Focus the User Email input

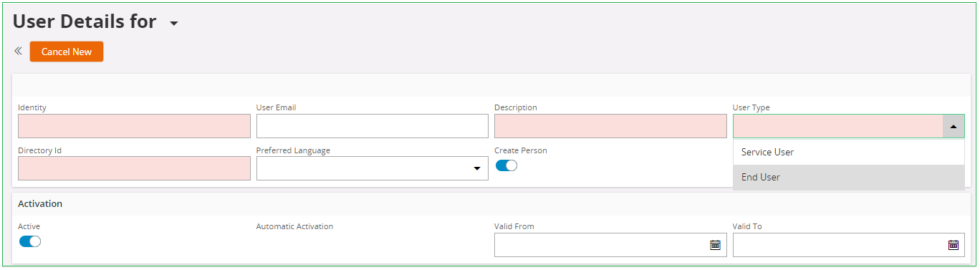tap(373, 126)
